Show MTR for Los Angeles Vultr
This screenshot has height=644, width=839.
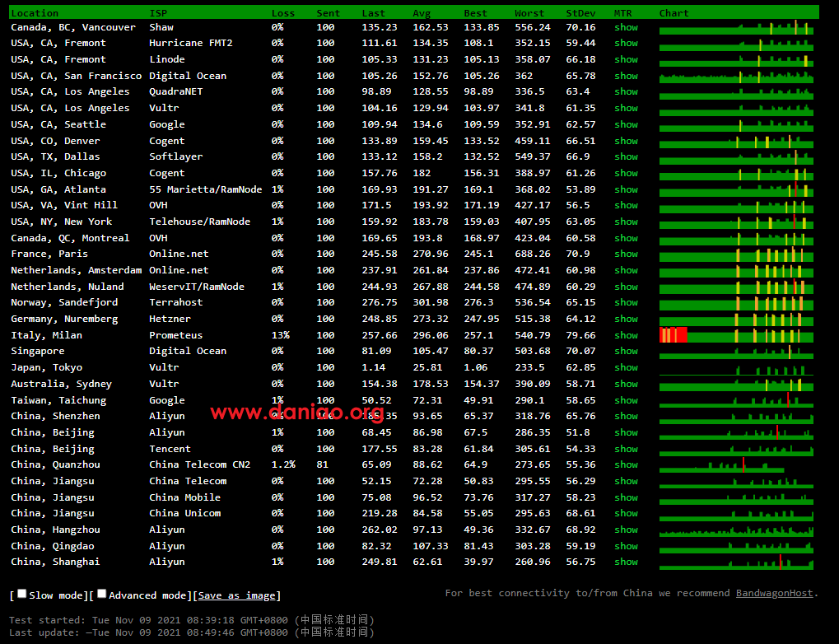tap(626, 108)
